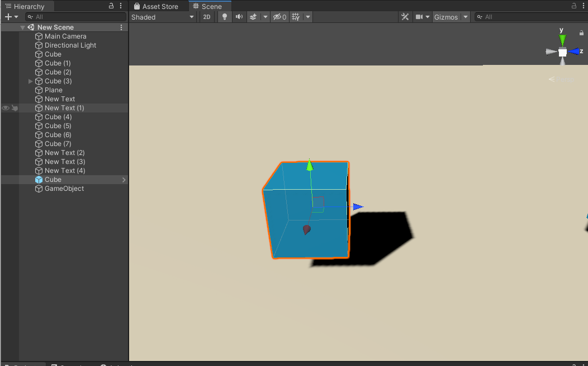This screenshot has height=366, width=588.
Task: Select Cube (1) in the Hierarchy
Action: pos(58,63)
